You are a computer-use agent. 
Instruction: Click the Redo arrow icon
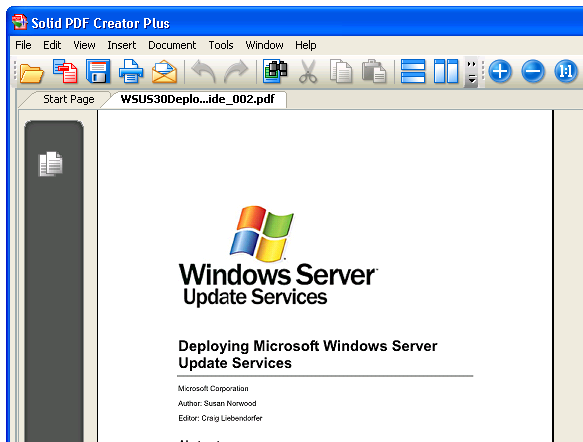(236, 71)
